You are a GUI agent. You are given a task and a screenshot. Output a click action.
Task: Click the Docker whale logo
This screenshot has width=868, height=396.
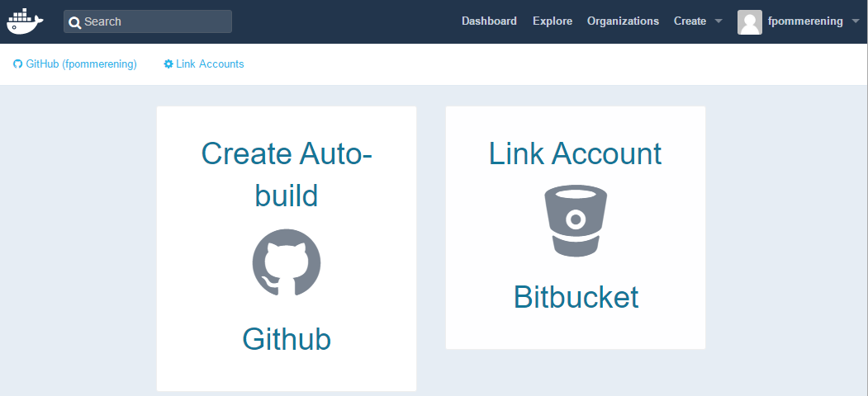click(x=25, y=21)
